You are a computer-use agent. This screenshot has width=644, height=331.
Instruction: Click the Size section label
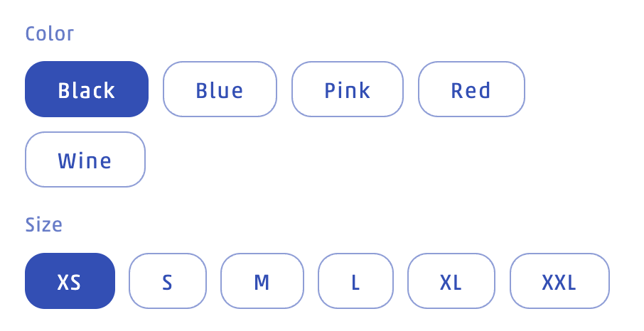coord(44,225)
